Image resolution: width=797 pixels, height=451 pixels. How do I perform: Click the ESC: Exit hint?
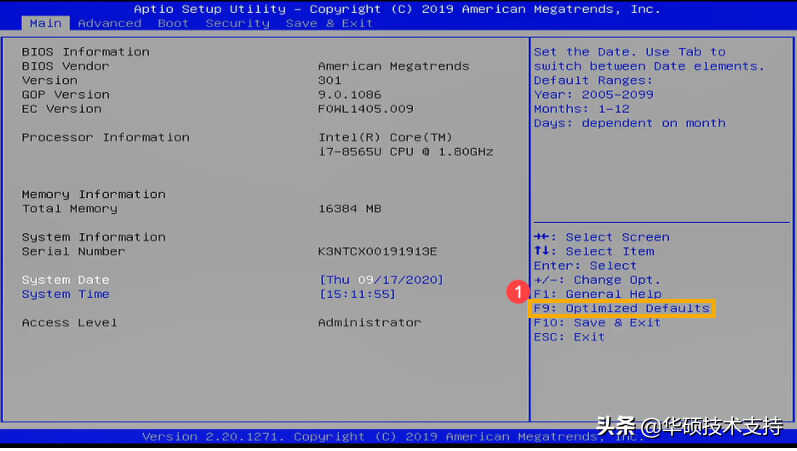tap(569, 337)
